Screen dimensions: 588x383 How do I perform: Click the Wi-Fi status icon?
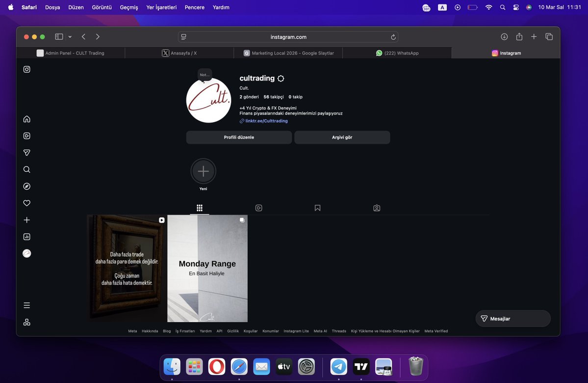[x=488, y=7]
